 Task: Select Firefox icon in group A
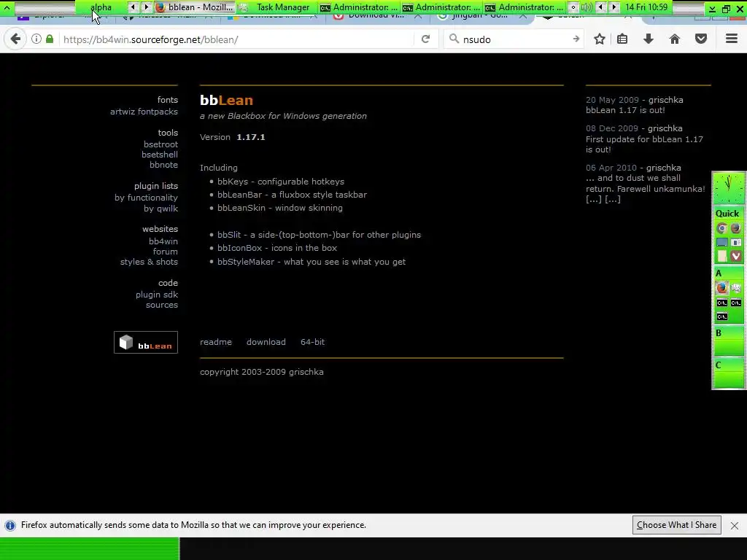[721, 288]
